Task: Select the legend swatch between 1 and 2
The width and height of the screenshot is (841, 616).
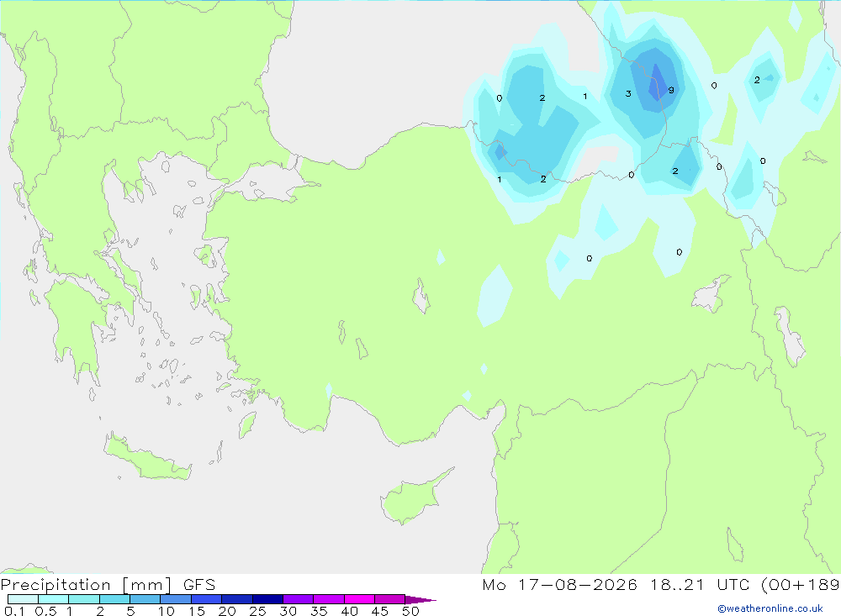Action: pyautogui.click(x=84, y=599)
